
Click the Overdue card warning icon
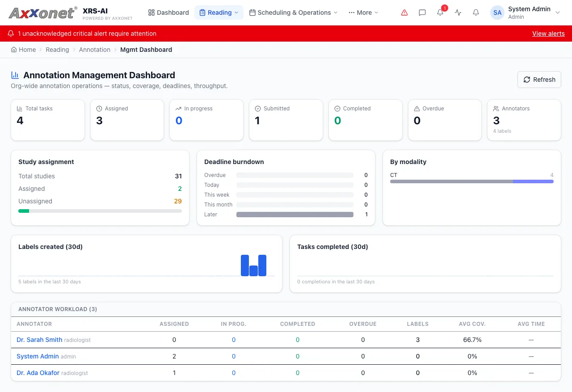click(x=417, y=109)
